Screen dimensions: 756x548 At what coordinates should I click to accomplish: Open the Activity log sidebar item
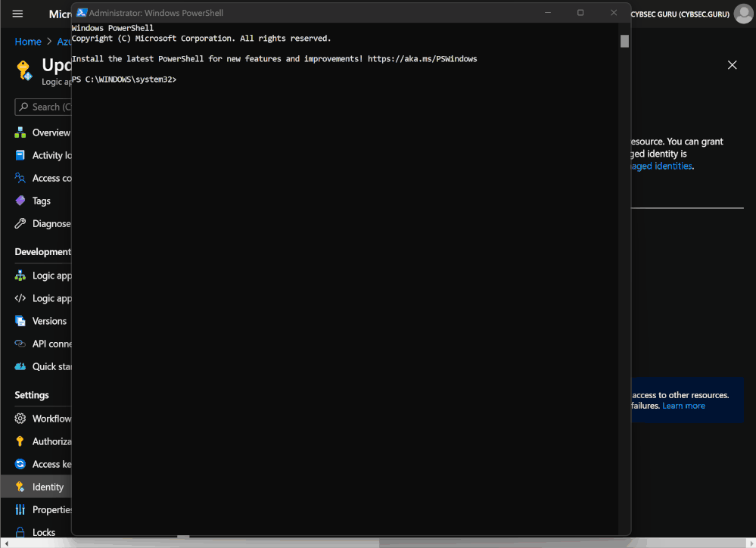(x=42, y=155)
